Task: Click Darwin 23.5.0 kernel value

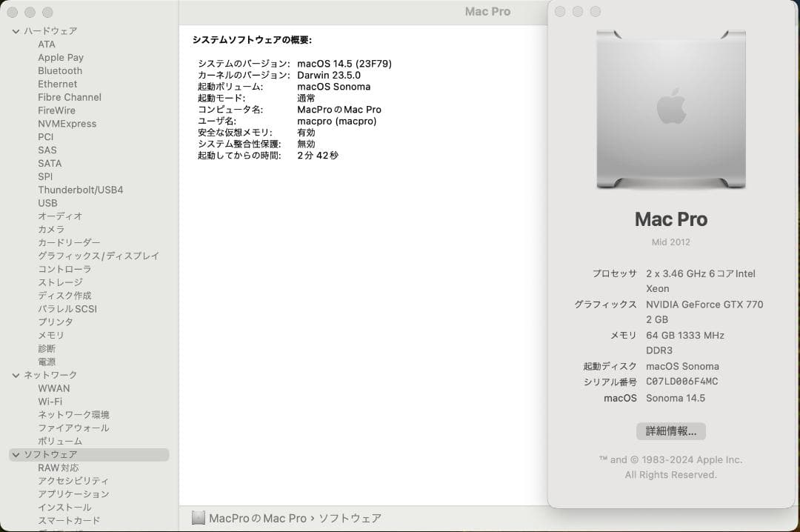Action: [329, 76]
